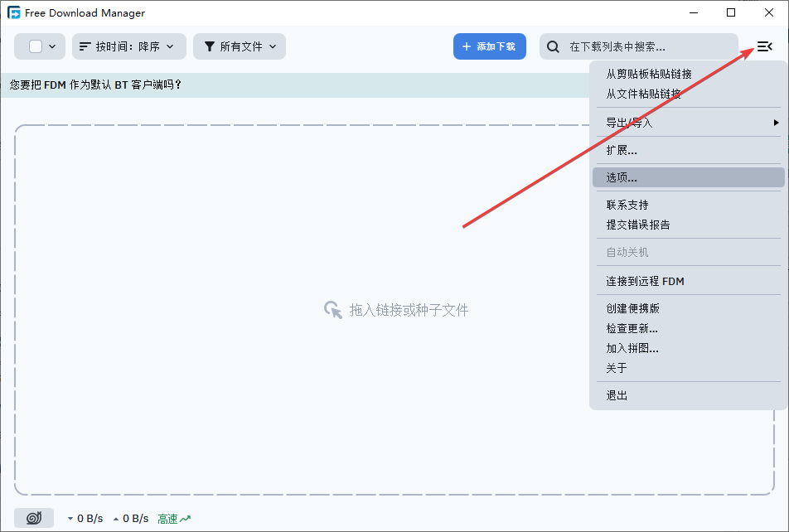This screenshot has width=789, height=532.
Task: Open the snail speed limiter icon
Action: tap(33, 517)
